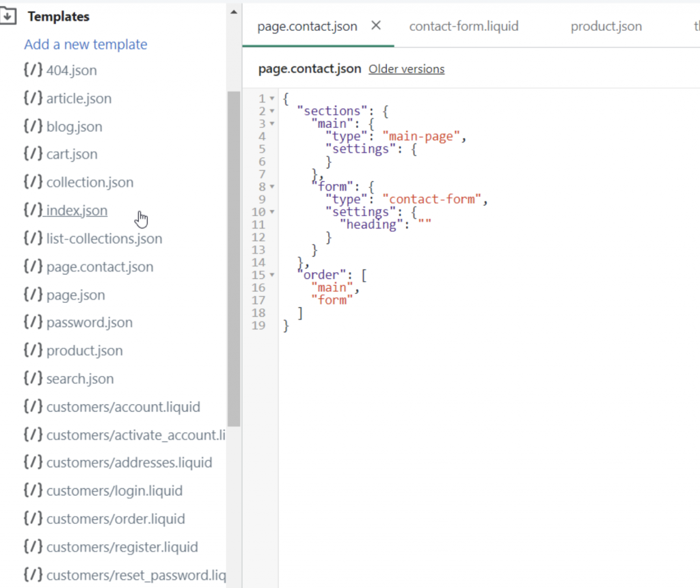Click the product.json file icon in sidebar

click(32, 351)
